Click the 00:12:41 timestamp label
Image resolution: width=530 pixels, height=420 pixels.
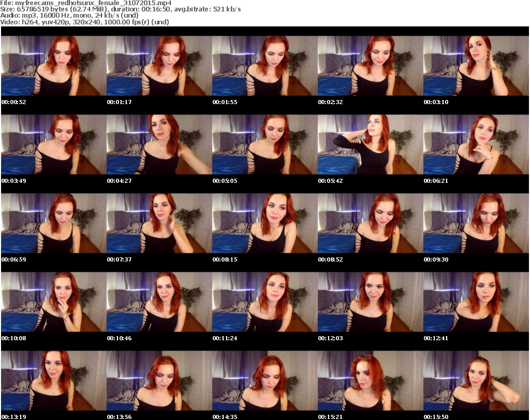[436, 338]
